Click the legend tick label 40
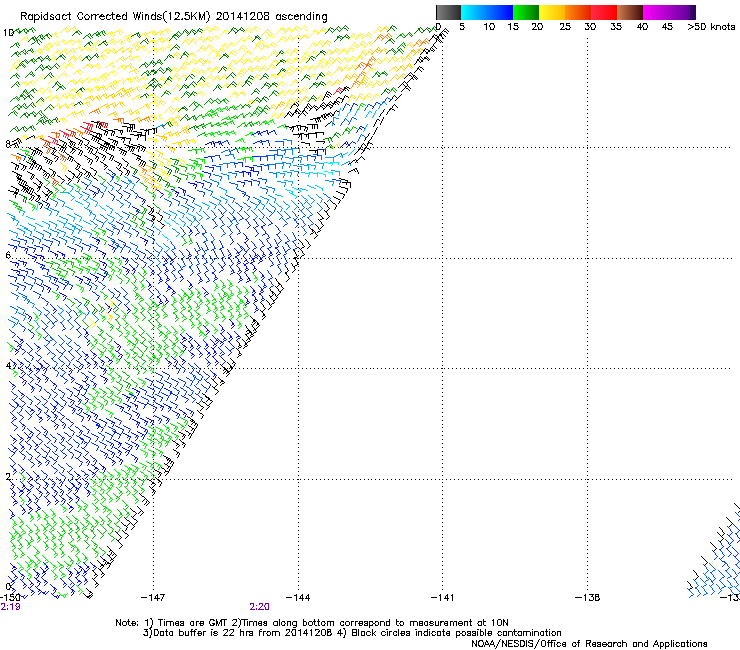 click(642, 27)
